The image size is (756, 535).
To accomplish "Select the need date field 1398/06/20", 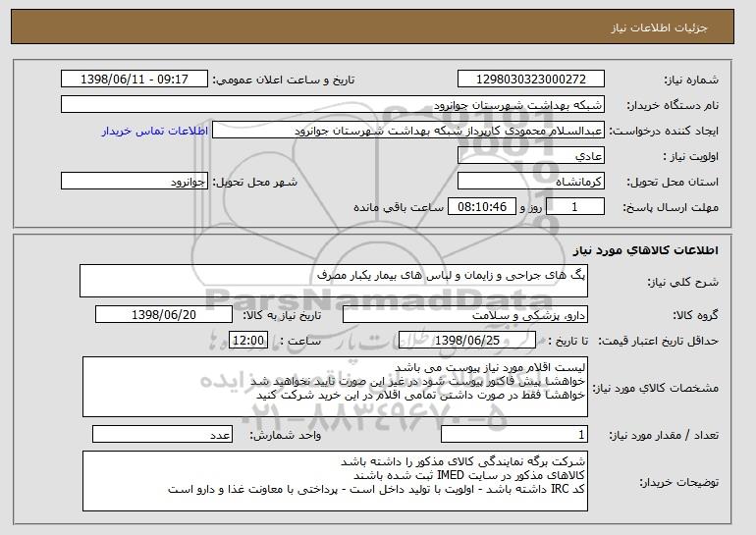I will coord(164,315).
